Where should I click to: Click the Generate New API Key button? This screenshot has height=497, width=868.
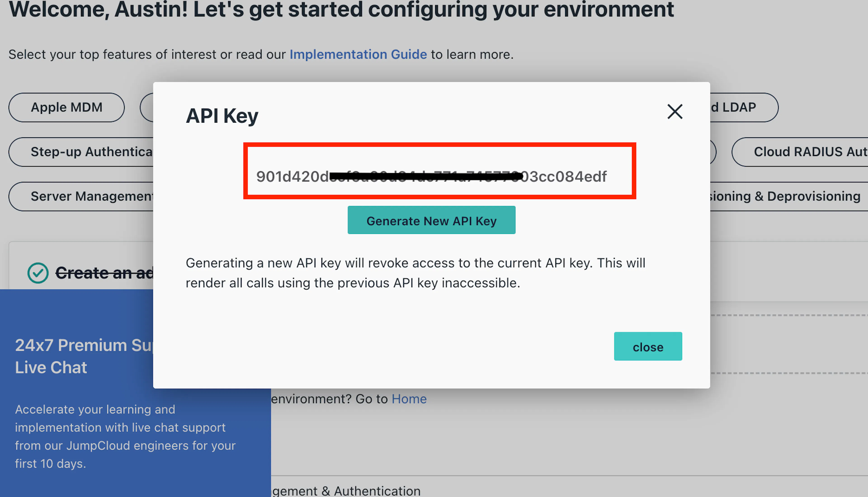[x=432, y=220]
